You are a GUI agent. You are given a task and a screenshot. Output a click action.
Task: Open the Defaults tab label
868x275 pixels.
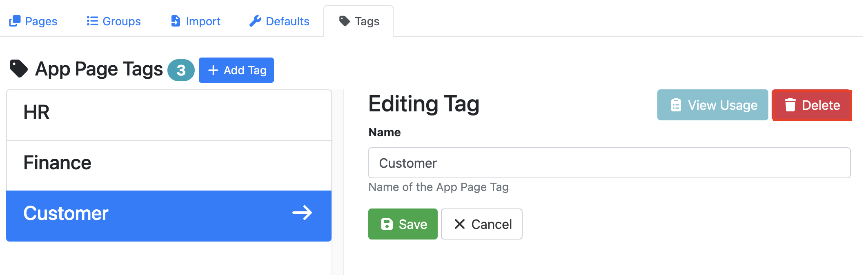coord(287,21)
